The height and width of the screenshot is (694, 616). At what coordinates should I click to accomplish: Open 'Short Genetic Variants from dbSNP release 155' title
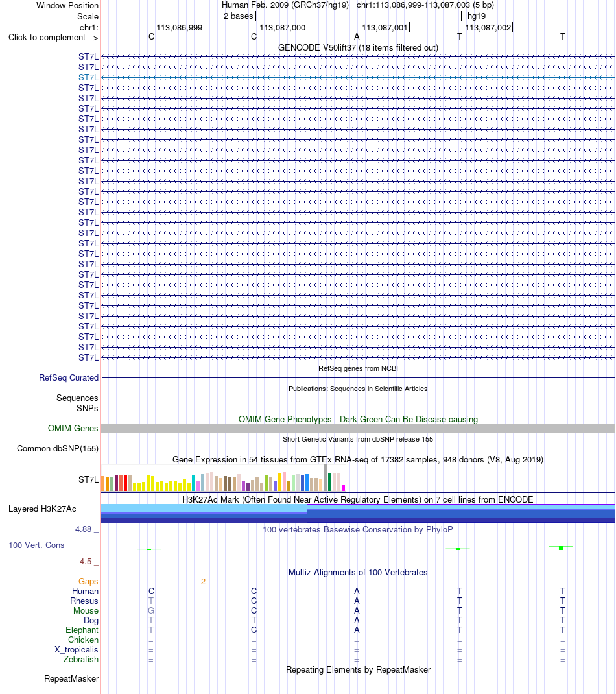click(358, 440)
